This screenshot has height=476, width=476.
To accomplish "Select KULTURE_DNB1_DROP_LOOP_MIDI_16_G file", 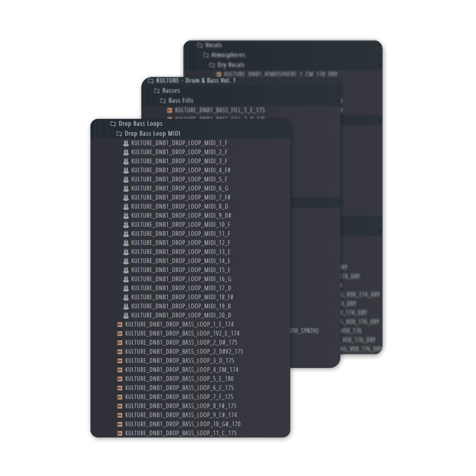I will click(181, 279).
